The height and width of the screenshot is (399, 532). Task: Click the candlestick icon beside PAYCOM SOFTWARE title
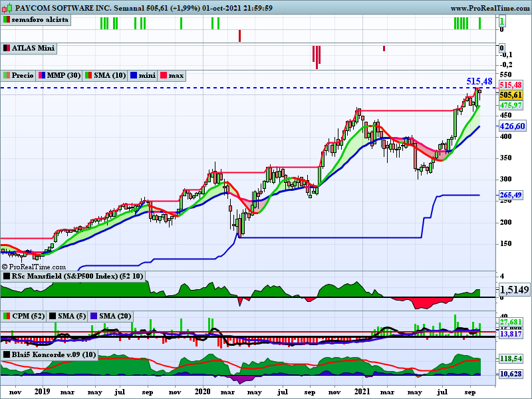(7, 7)
